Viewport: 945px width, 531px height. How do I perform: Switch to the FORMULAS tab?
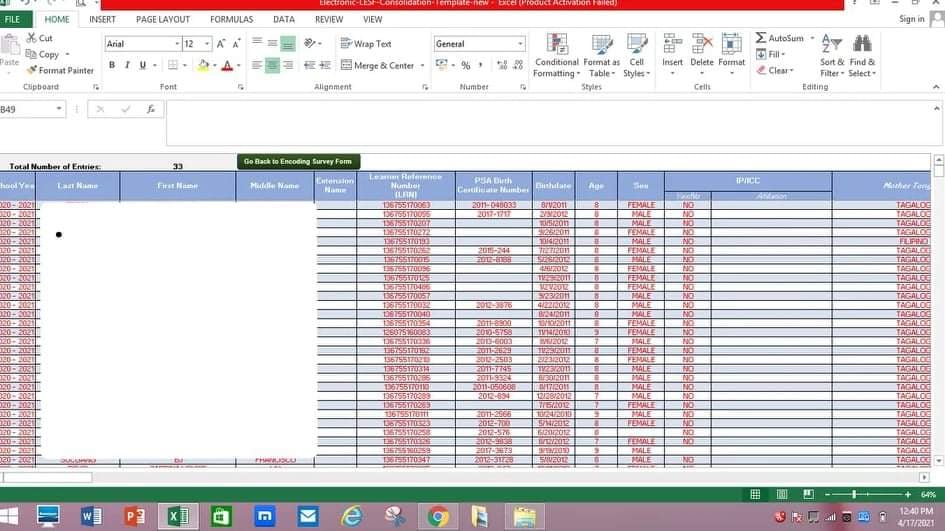point(231,19)
